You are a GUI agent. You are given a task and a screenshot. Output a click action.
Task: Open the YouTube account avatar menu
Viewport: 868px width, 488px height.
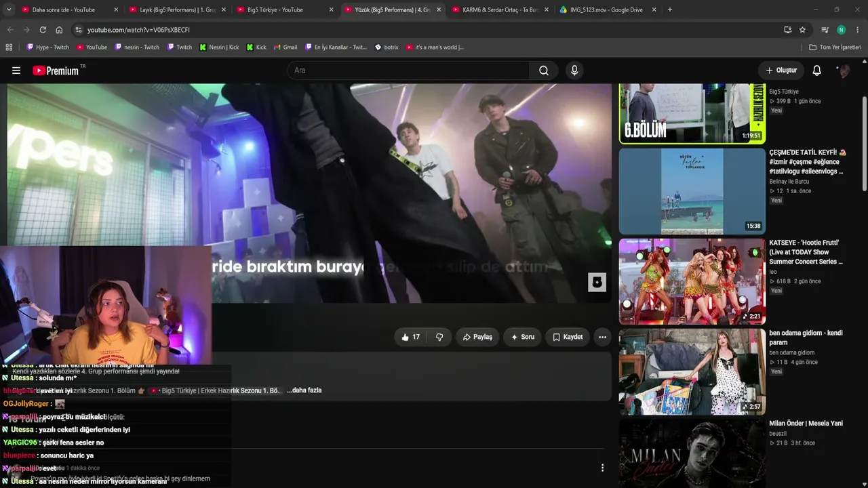[844, 70]
